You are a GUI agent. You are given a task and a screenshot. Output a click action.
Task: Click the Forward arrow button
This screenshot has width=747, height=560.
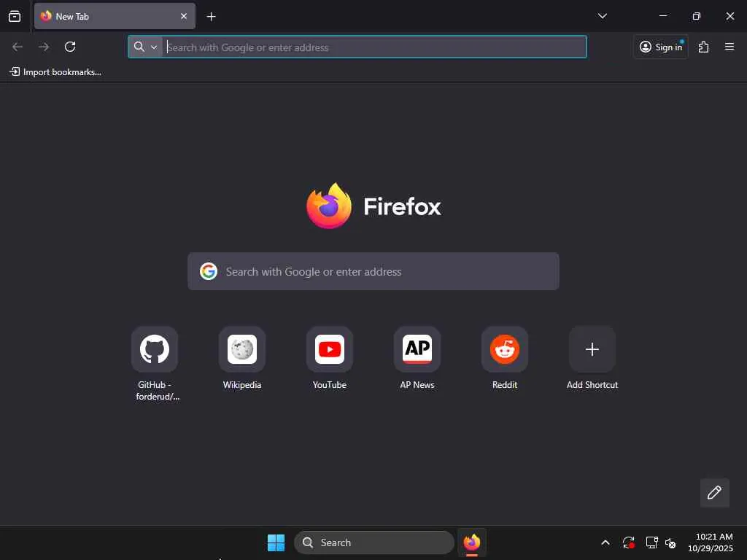(x=44, y=47)
